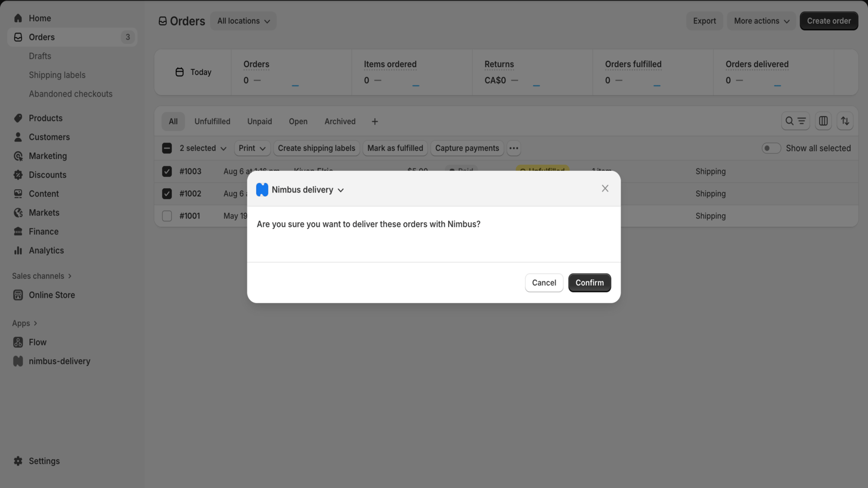
Task: Uncheck order #1003
Action: 167,171
